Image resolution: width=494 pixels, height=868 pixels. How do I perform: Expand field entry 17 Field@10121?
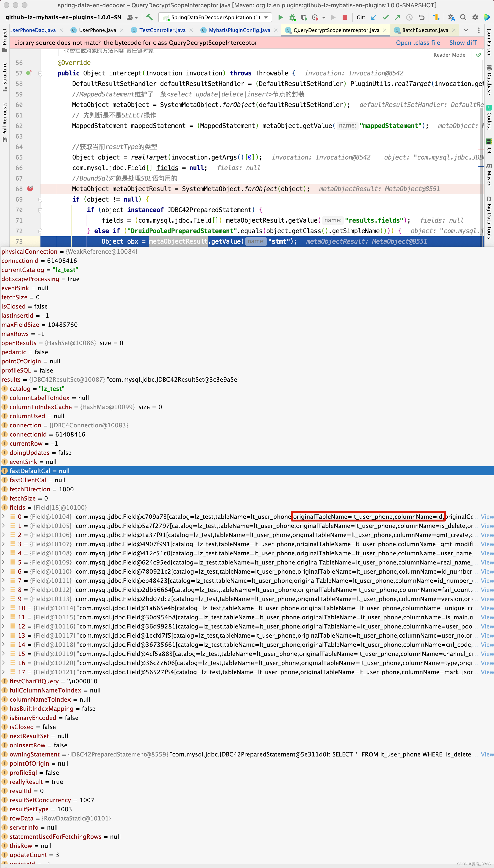(3, 672)
